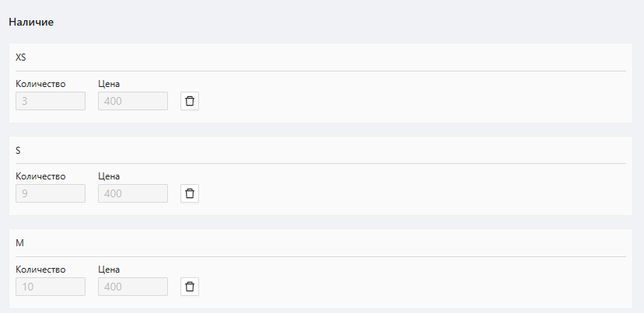Click the price input for size M
Viewport: 644px width, 313px height.
tap(133, 287)
